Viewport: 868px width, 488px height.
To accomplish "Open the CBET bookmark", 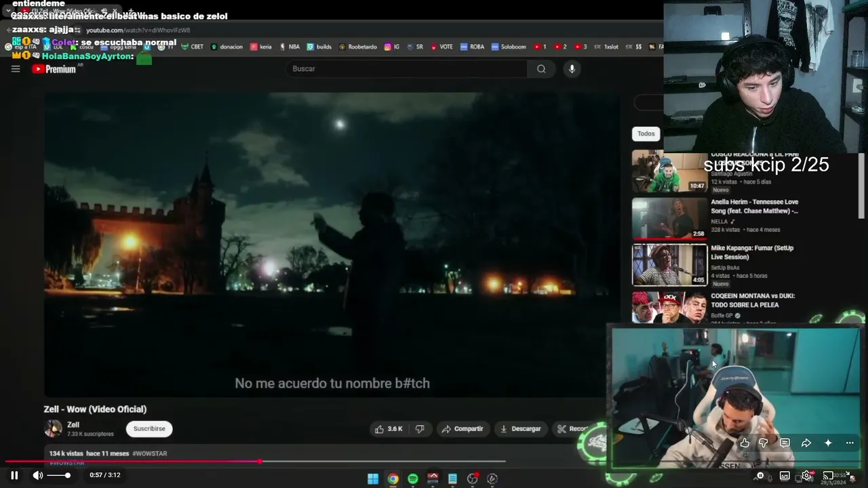I will click(x=193, y=47).
